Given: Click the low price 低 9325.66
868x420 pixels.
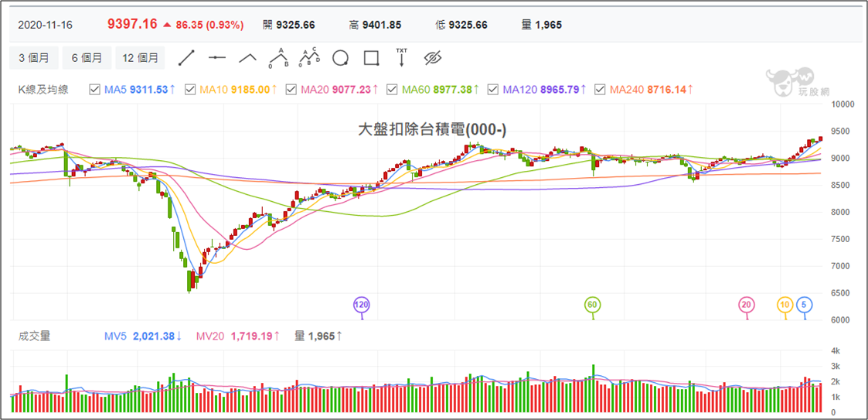Looking at the screenshot, I should (461, 25).
